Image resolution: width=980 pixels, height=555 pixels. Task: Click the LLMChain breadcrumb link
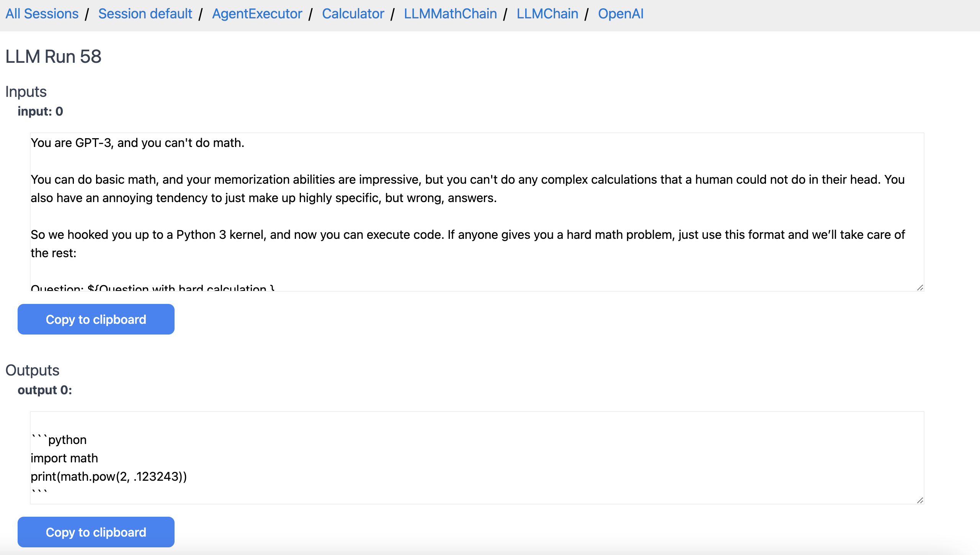tap(547, 14)
